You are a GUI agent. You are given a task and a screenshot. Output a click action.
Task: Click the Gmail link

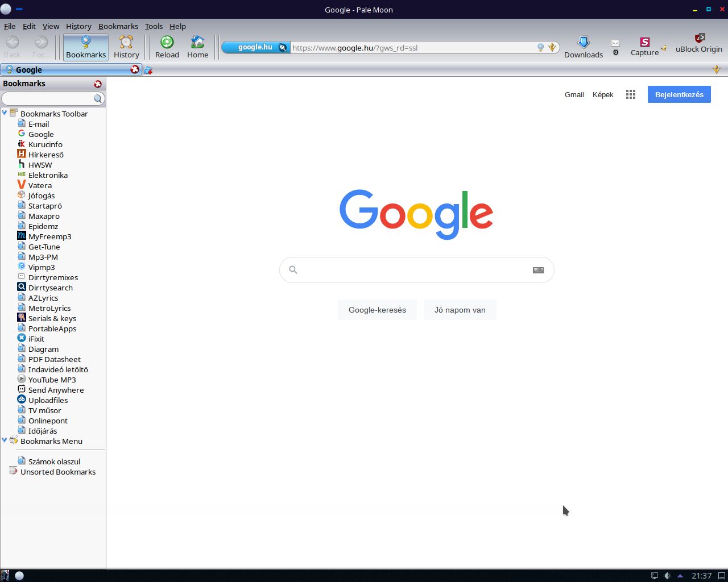coord(574,94)
